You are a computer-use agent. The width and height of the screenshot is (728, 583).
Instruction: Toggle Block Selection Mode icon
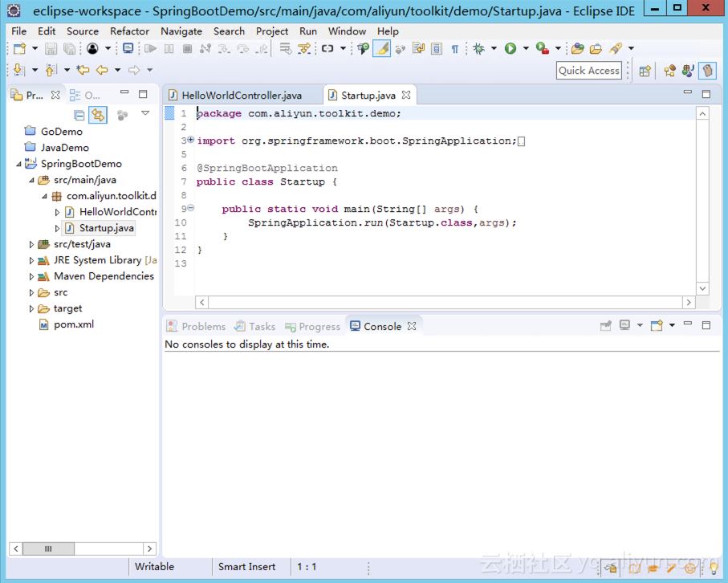(437, 48)
